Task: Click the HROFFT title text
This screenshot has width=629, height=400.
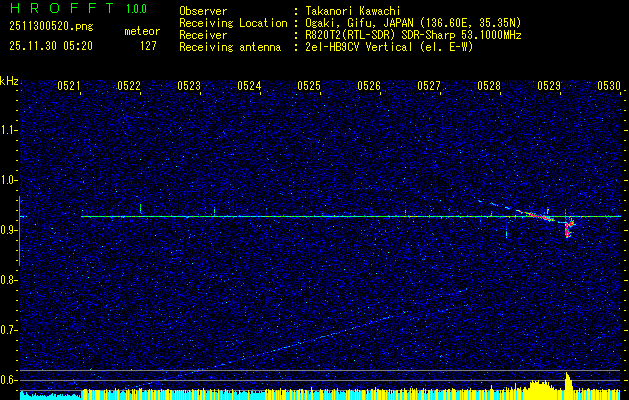Action: 63,8
